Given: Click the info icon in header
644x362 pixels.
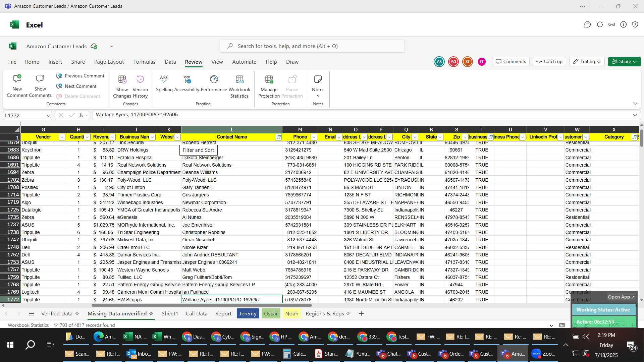Looking at the screenshot, I should coord(624,24).
